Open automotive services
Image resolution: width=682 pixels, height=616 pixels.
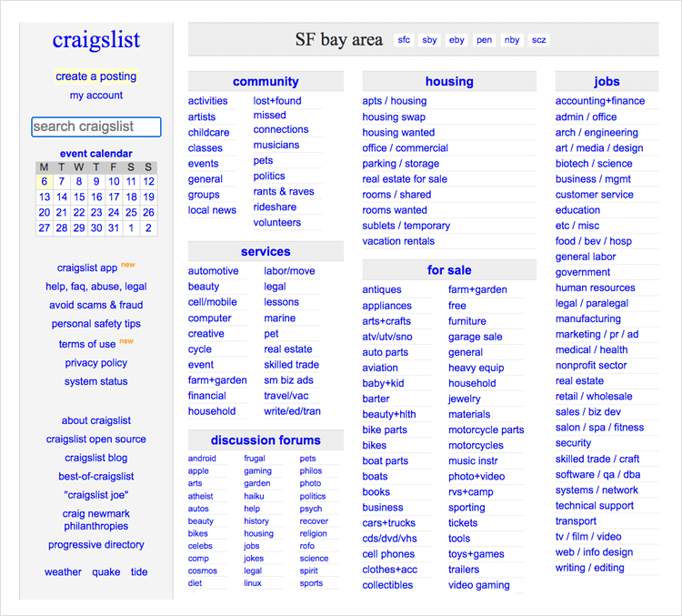[x=213, y=271]
